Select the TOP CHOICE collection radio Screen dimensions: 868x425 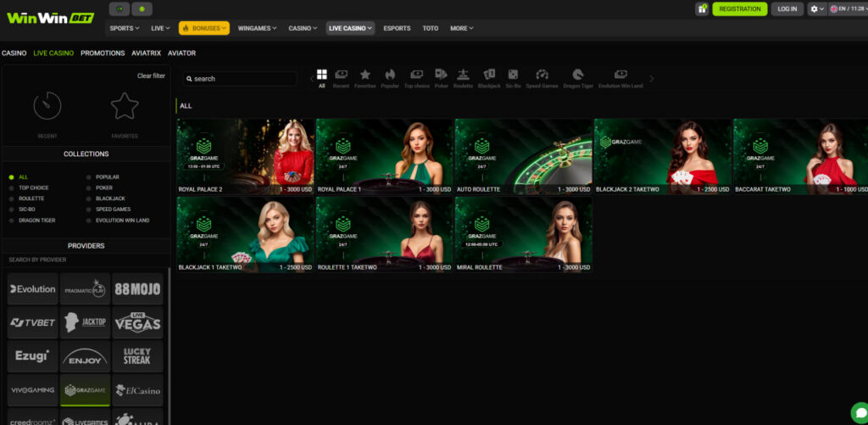click(11, 187)
